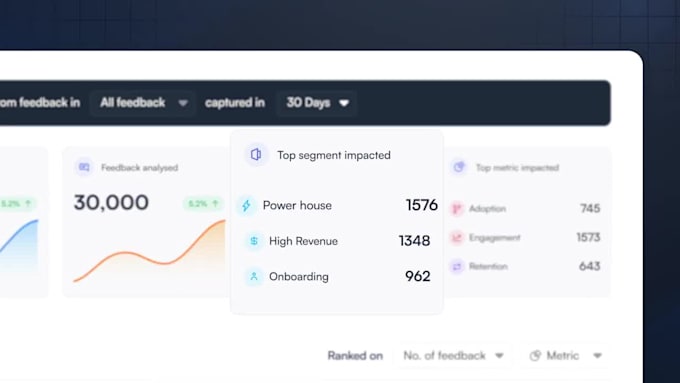680x383 pixels.
Task: Click the Top segment impacted icon
Action: point(256,154)
